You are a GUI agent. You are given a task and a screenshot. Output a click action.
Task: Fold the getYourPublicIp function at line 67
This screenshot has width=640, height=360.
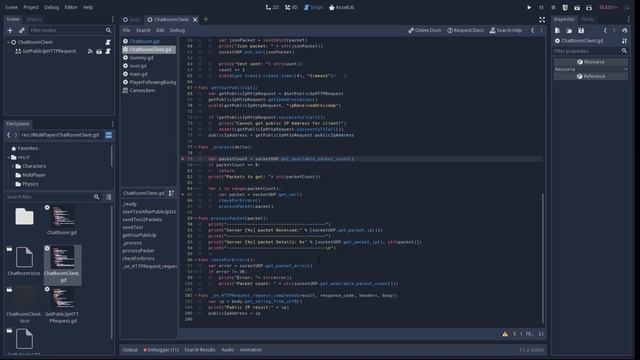pos(195,88)
